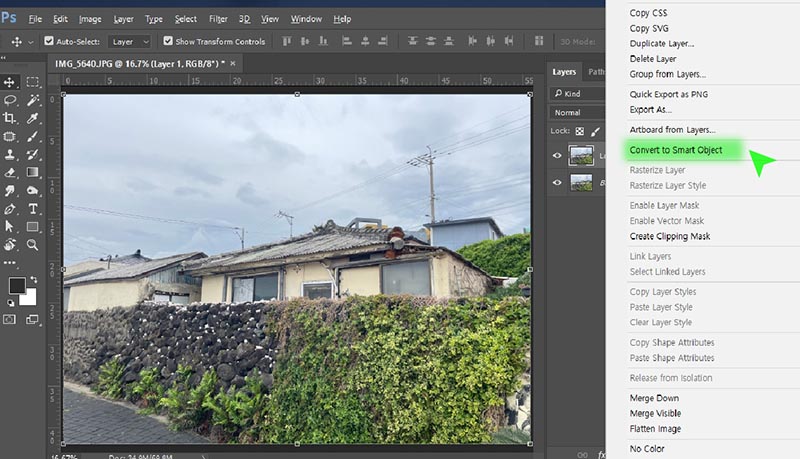Reset to default foreground and background colors
This screenshot has width=800, height=459.
click(x=10, y=303)
